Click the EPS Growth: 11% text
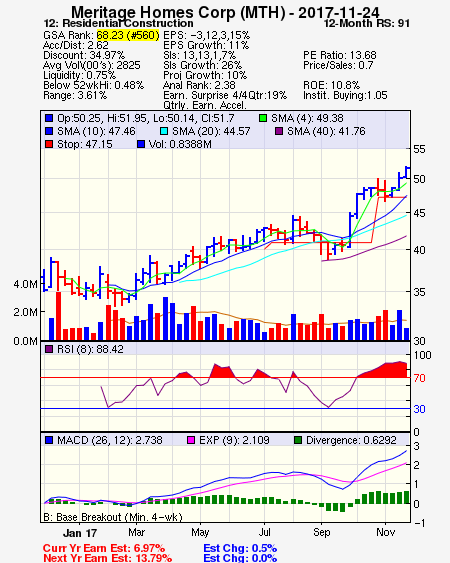The height and width of the screenshot is (563, 450). coord(206,45)
